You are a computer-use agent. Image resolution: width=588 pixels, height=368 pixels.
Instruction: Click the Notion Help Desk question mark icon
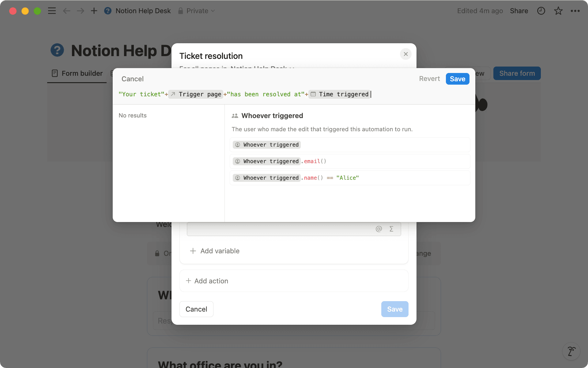click(x=108, y=11)
